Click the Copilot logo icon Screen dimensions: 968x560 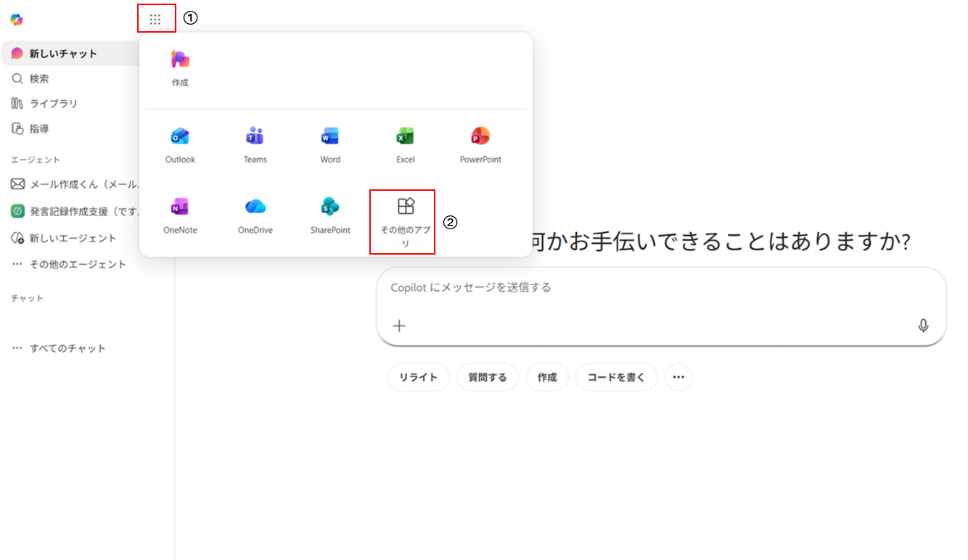(17, 20)
